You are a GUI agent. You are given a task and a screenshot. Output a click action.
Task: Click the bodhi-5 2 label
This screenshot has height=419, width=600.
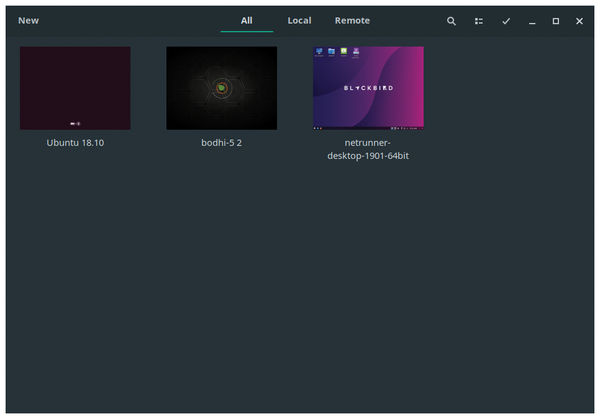coord(222,143)
